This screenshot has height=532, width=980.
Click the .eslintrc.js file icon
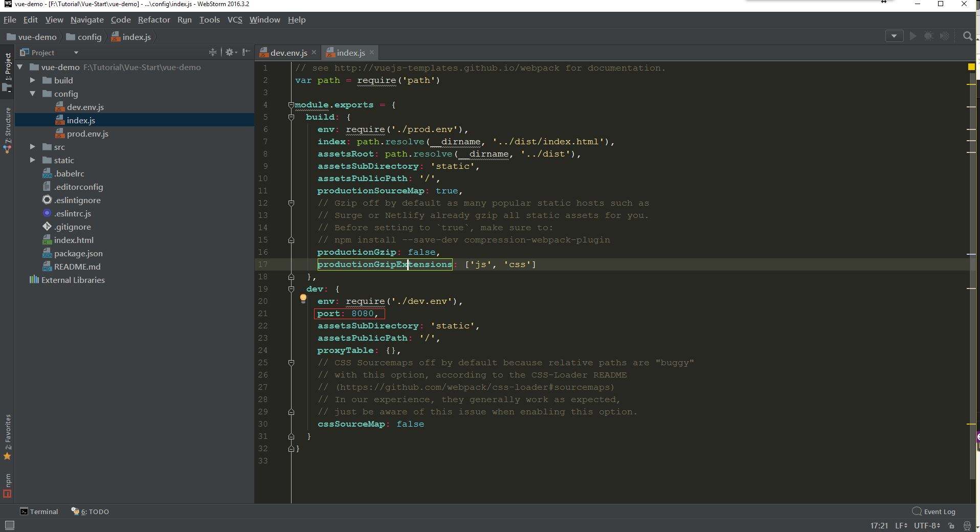(x=47, y=213)
